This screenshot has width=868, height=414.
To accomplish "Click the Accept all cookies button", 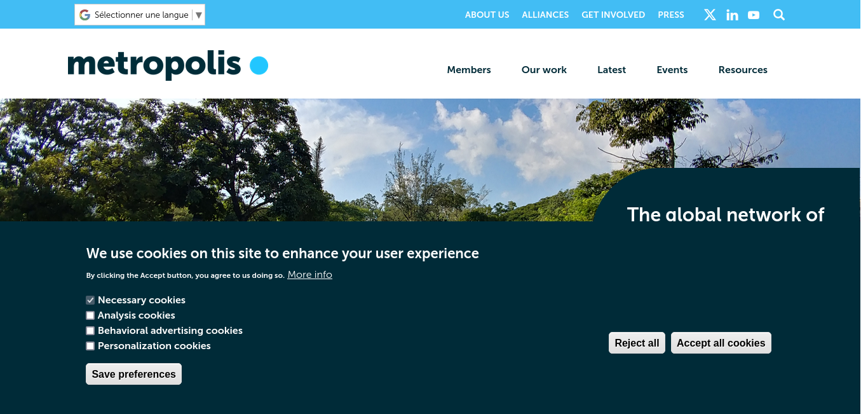I will pos(721,343).
